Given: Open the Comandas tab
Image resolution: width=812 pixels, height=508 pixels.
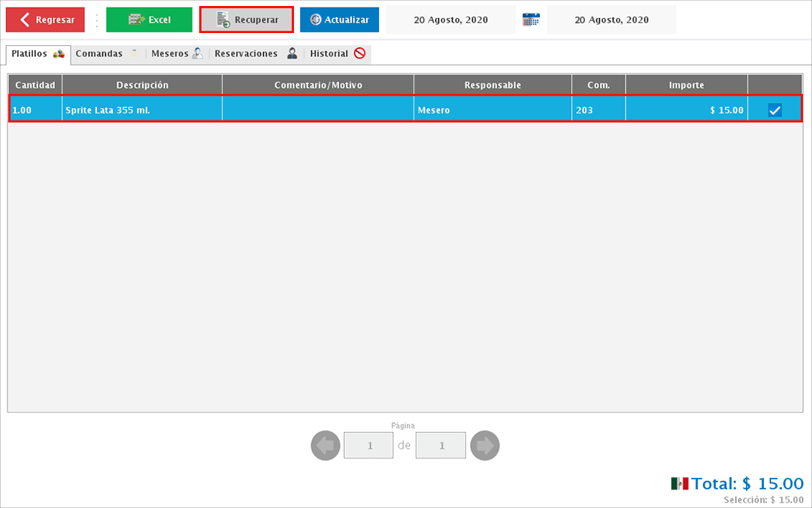Looking at the screenshot, I should (x=107, y=54).
